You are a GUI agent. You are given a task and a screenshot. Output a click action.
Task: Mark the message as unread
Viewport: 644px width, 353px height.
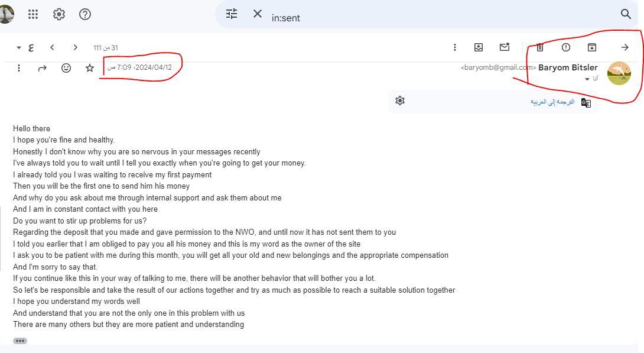pyautogui.click(x=505, y=47)
